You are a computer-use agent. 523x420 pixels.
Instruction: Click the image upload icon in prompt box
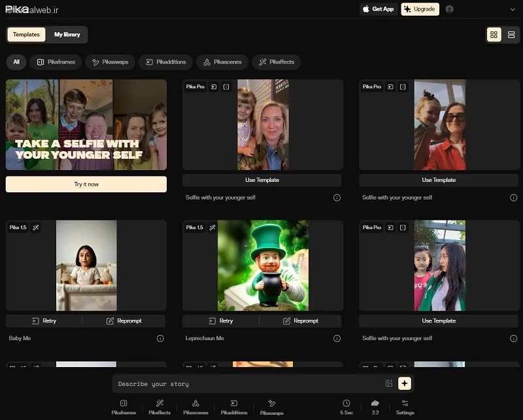coord(389,383)
